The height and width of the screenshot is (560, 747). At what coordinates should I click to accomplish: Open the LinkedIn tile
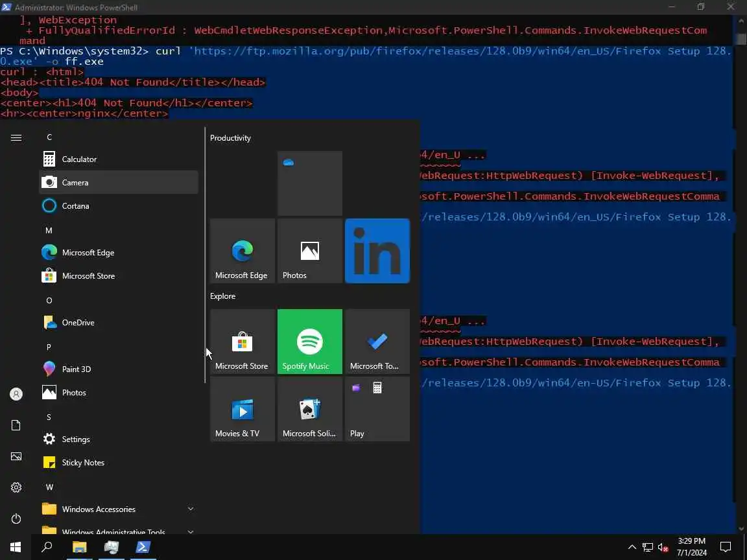click(377, 251)
